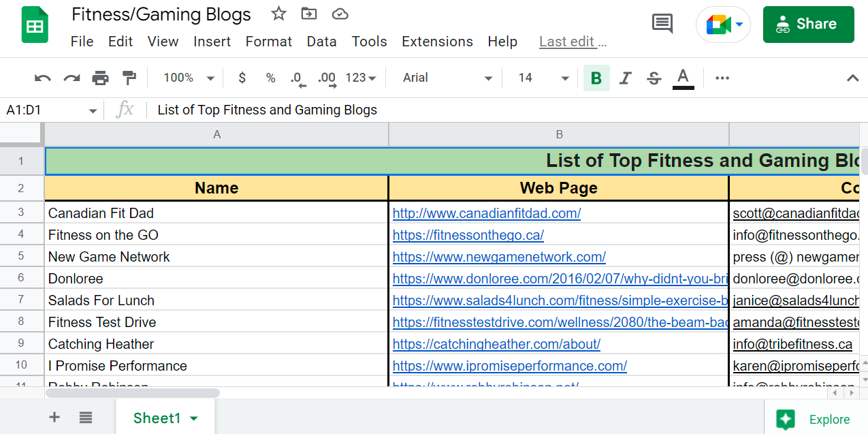Open the text color picker

(x=683, y=78)
